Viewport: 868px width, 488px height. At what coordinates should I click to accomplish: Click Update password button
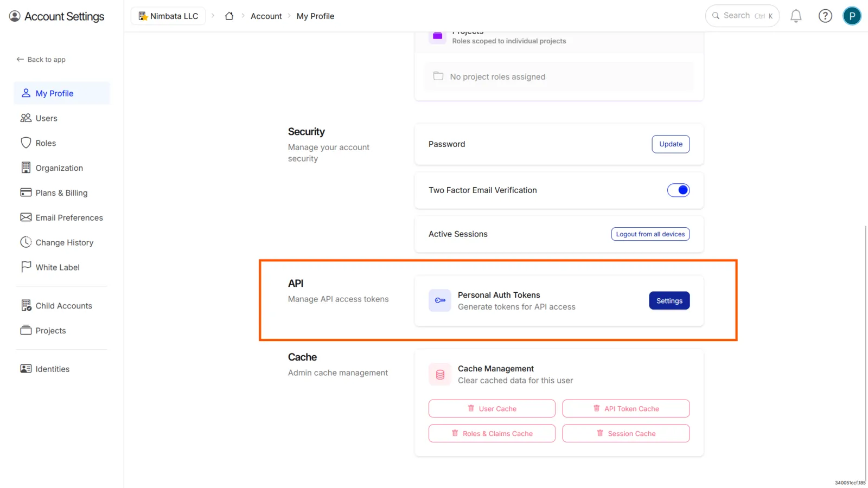coord(671,144)
